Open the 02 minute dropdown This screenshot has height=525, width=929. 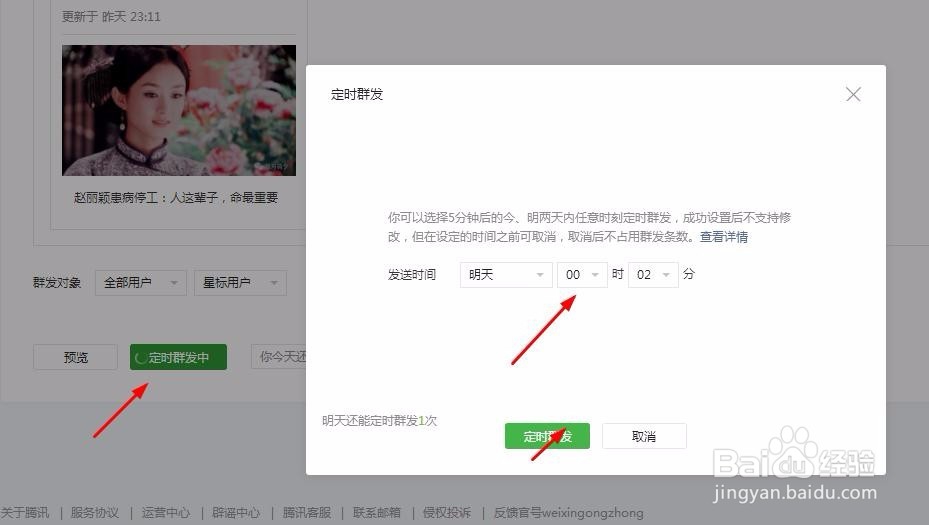(653, 275)
